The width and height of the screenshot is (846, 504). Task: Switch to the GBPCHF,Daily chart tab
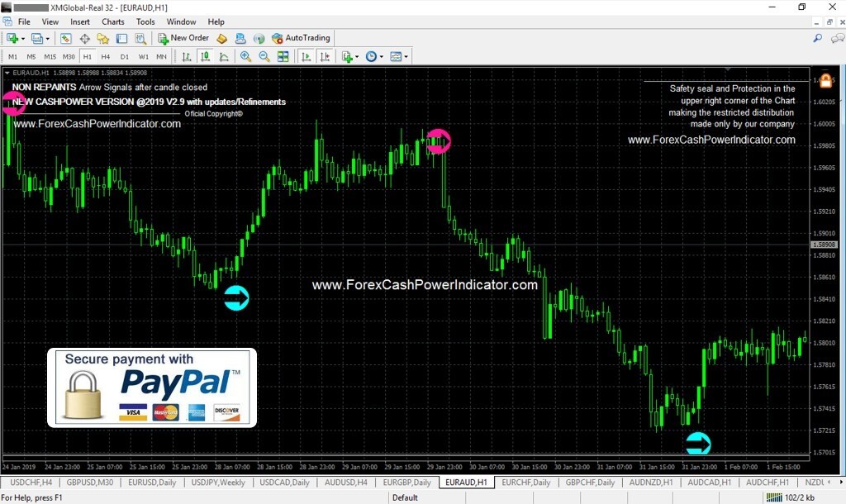(x=590, y=483)
